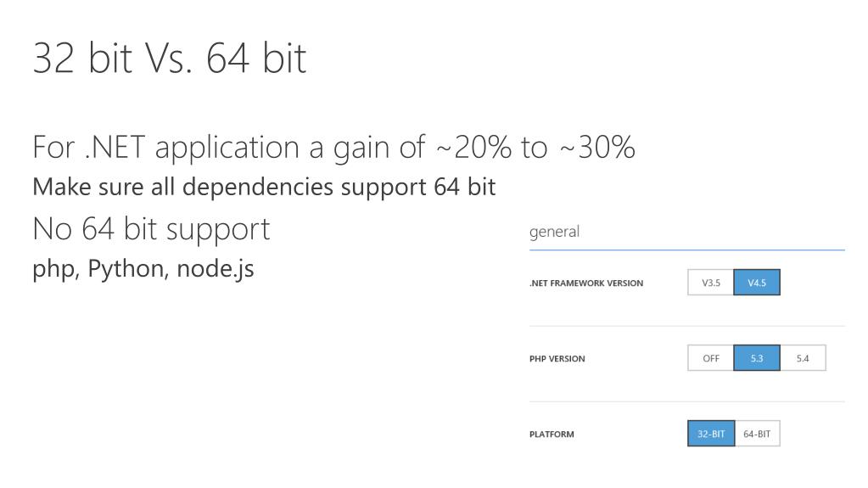Click the divider above PHP VERSION row
The width and height of the screenshot is (868, 488).
687,326
